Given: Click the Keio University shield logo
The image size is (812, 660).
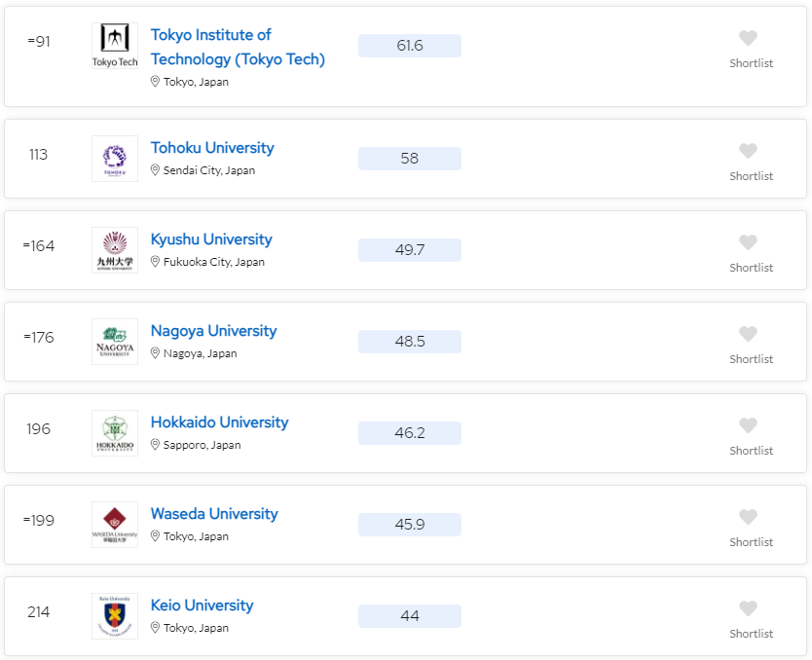Looking at the screenshot, I should (x=115, y=616).
